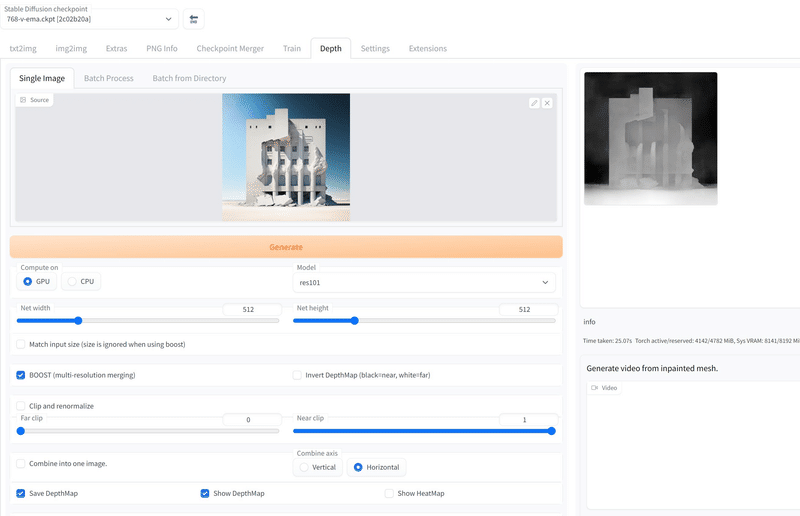Open the Extensions tab
The width and height of the screenshot is (800, 516).
point(428,48)
